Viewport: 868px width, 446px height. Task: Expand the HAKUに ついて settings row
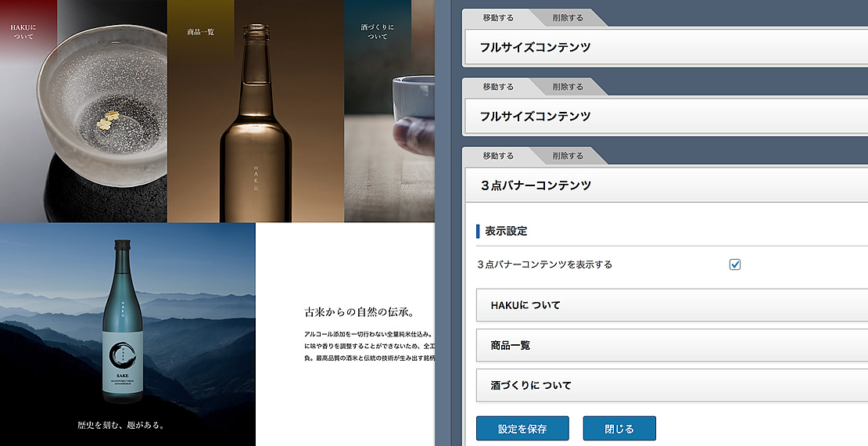pyautogui.click(x=672, y=304)
